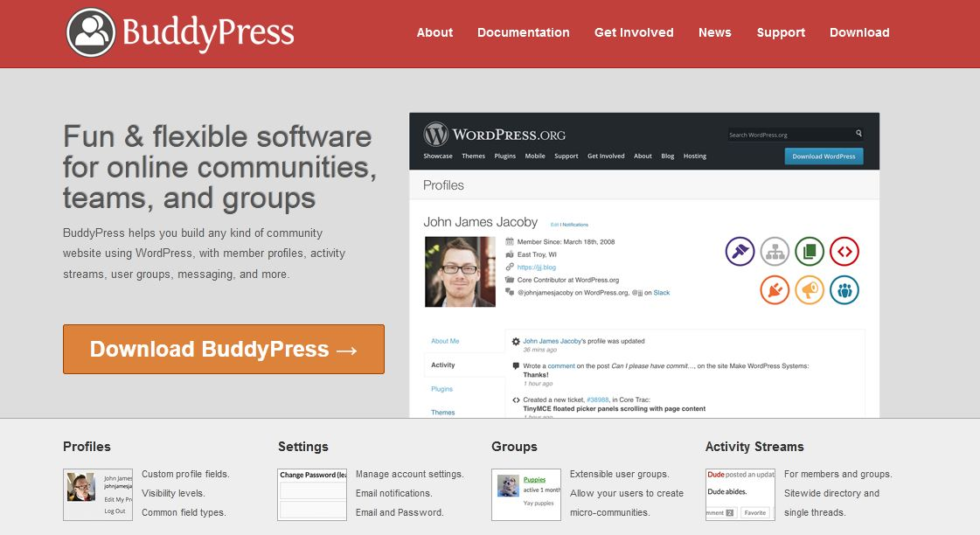Select Showcase in WordPress nav

(x=437, y=156)
